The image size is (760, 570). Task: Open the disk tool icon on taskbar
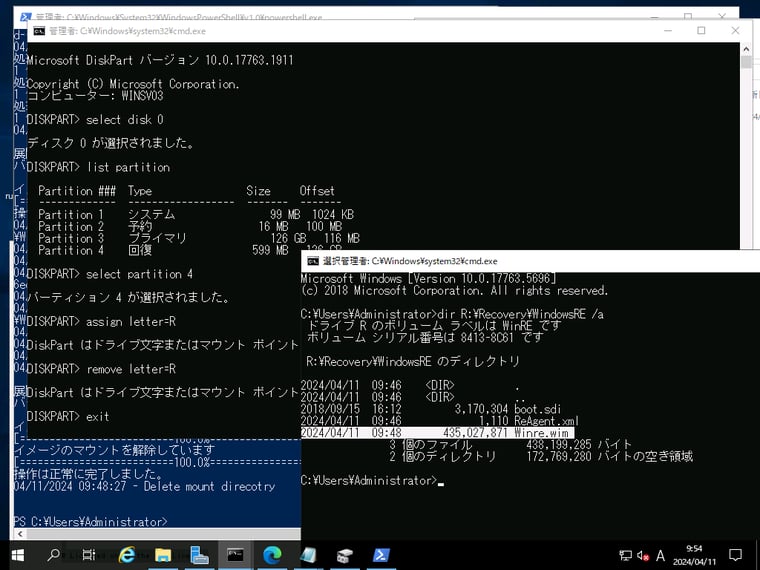[x=345, y=554]
